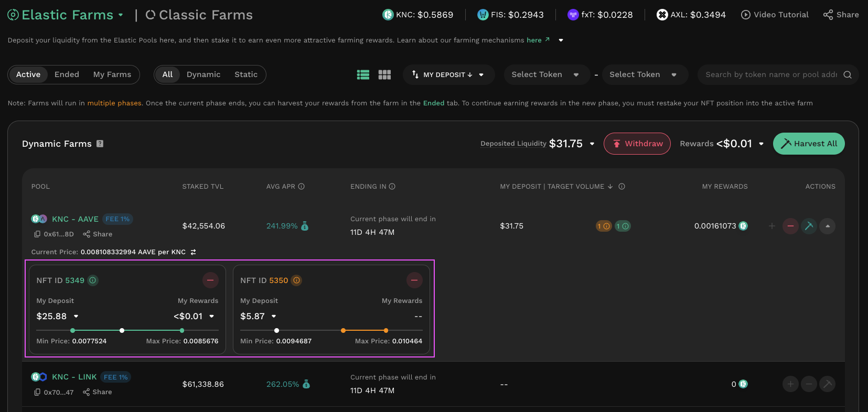Open MY DEPOSIT sort dropdown
The width and height of the screenshot is (868, 412).
click(448, 74)
